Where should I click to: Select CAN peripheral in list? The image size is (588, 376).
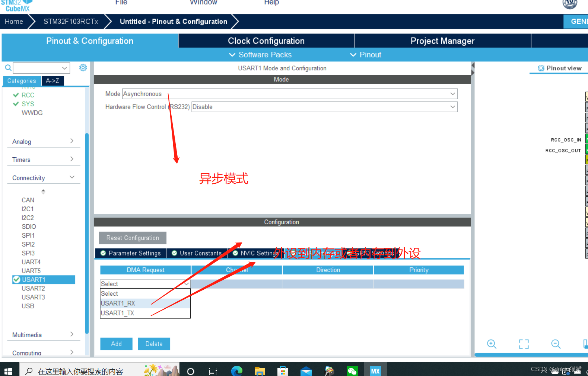(28, 200)
